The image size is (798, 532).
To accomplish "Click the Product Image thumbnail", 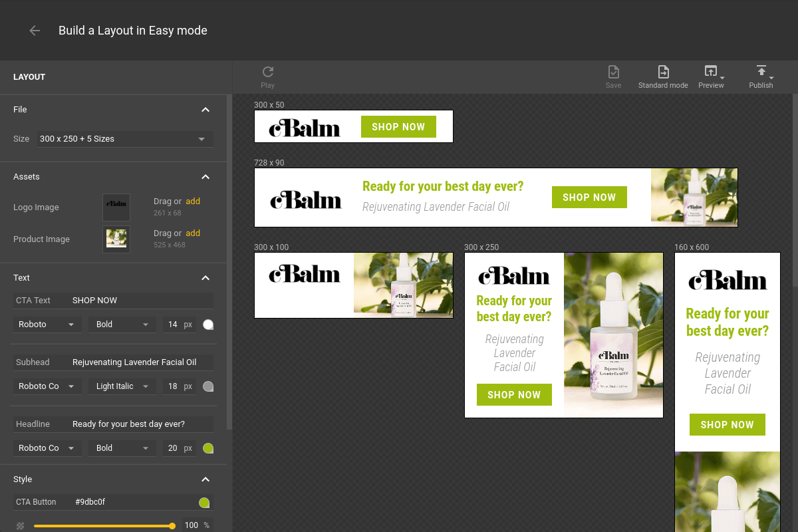I will click(116, 239).
